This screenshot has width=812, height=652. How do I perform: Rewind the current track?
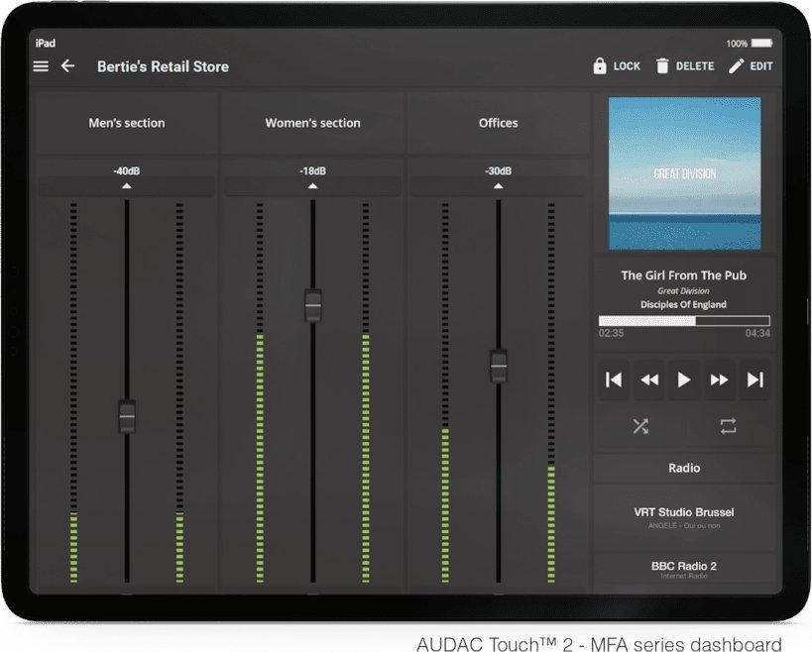649,380
